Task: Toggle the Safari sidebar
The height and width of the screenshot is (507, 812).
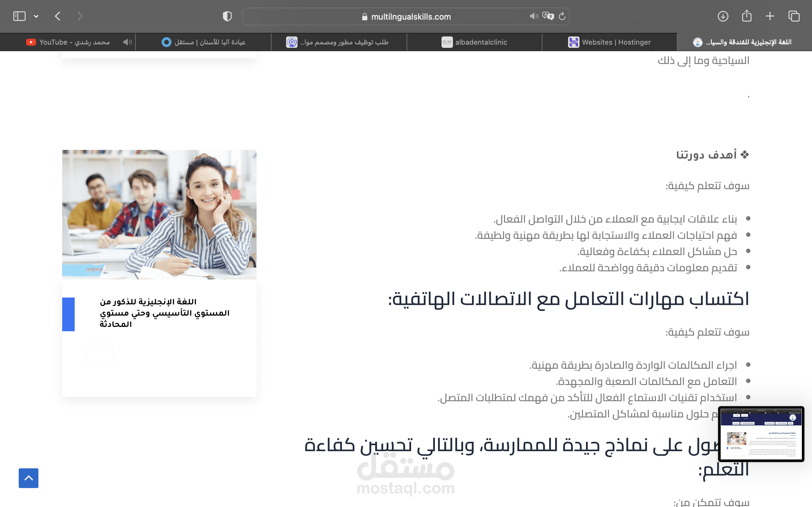Action: pos(19,16)
